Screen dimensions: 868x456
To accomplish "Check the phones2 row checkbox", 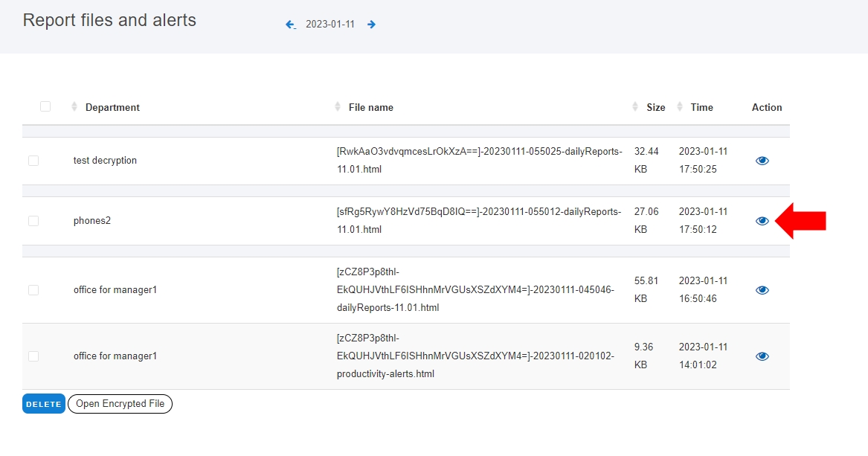I will click(x=33, y=221).
